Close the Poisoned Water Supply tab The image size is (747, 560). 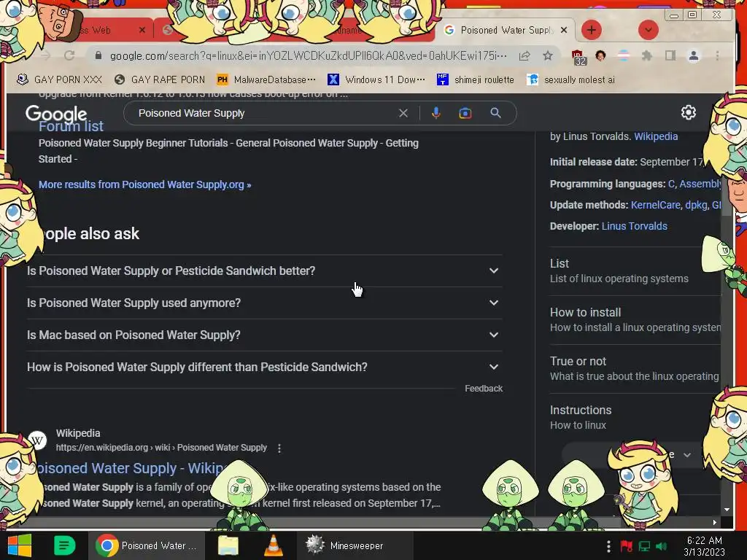[564, 30]
